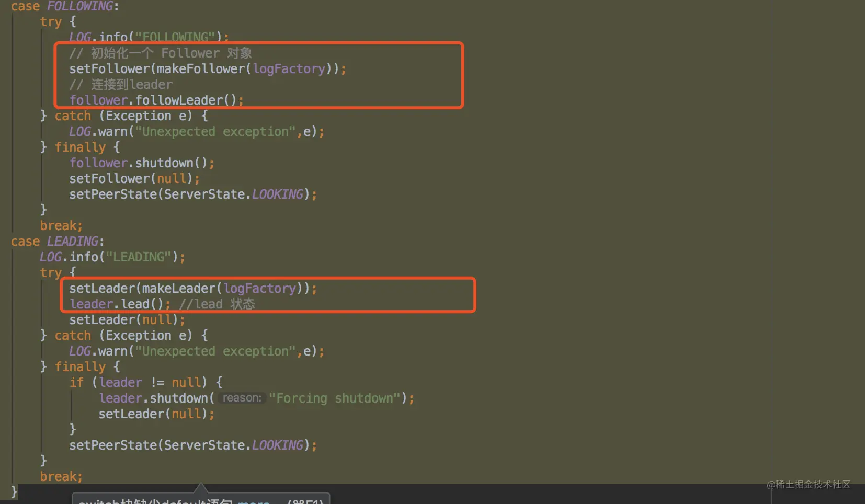
Task: Select the 'case FOLLOWING' keyword line
Action: click(65, 6)
